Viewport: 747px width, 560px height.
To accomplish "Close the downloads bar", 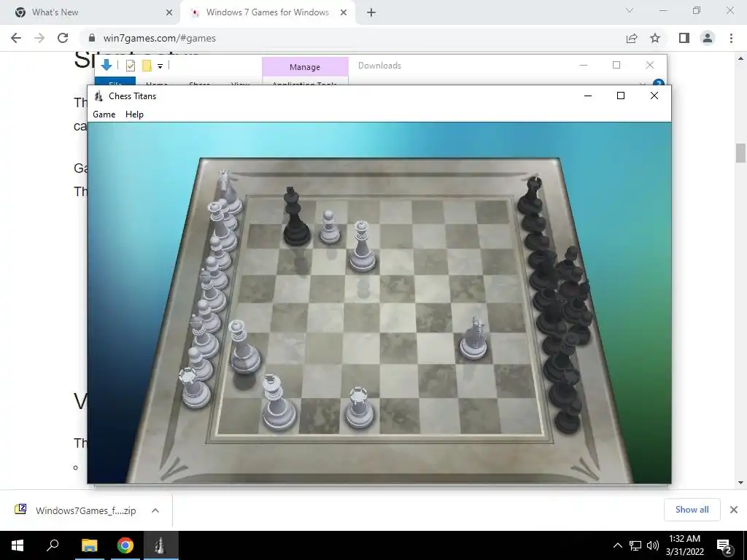I will pos(734,510).
